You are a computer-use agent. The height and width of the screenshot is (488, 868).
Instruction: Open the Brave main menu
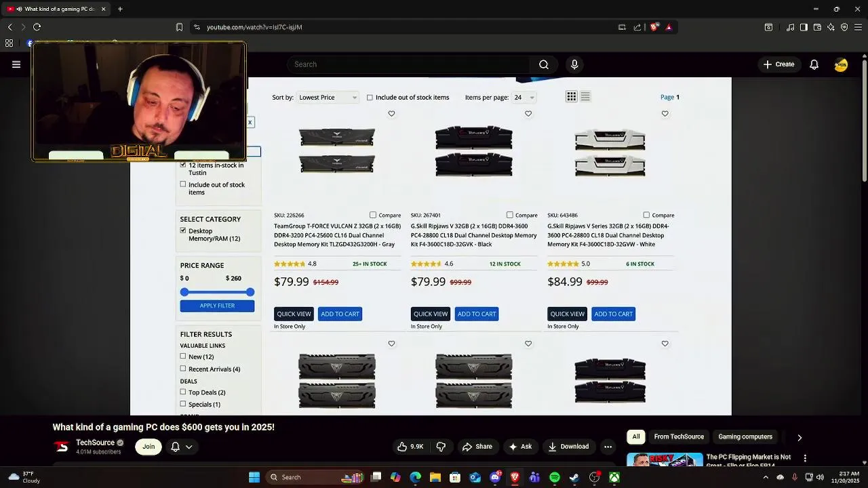858,27
